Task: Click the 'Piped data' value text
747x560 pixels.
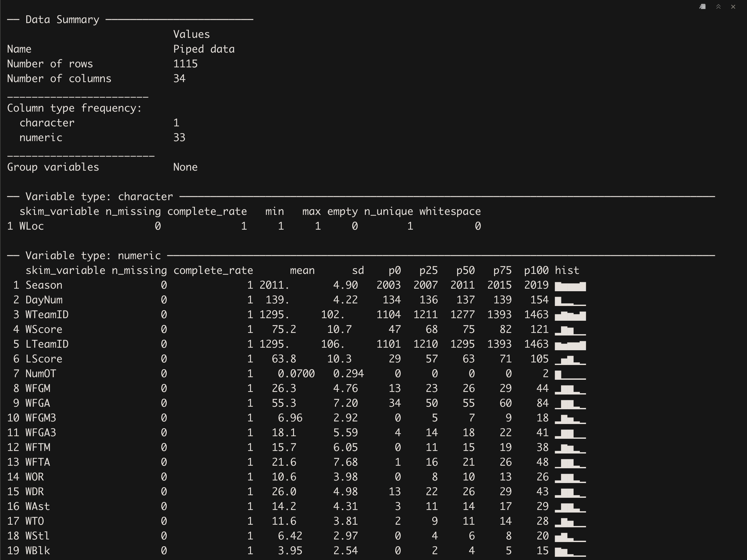Action: (x=204, y=49)
